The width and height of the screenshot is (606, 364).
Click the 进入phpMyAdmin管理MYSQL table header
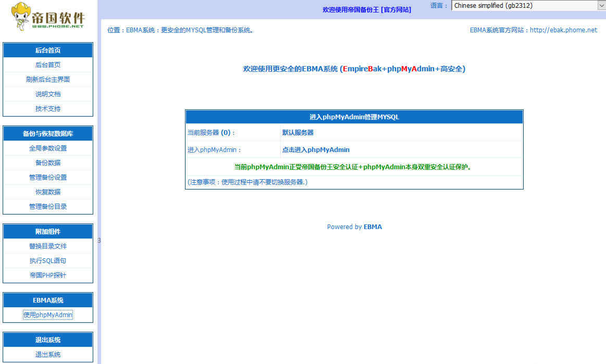tap(354, 117)
